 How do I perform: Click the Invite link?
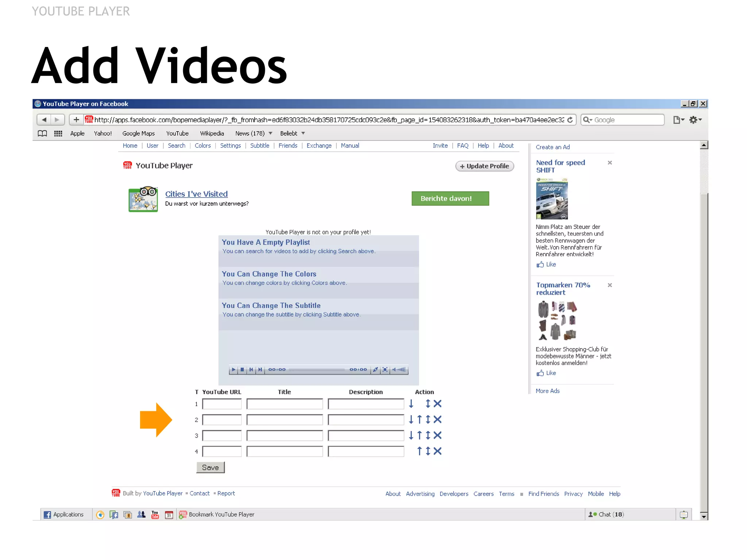440,146
